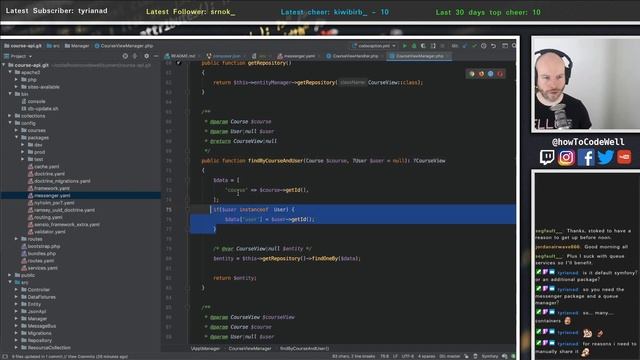
Task: Click the findByCourseAndUser() breadcrumb at bottom
Action: pos(304,349)
